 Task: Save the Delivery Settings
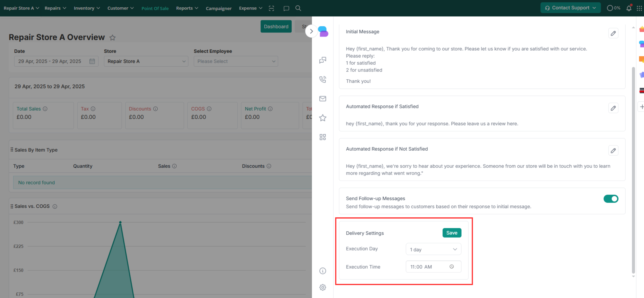tap(451, 233)
